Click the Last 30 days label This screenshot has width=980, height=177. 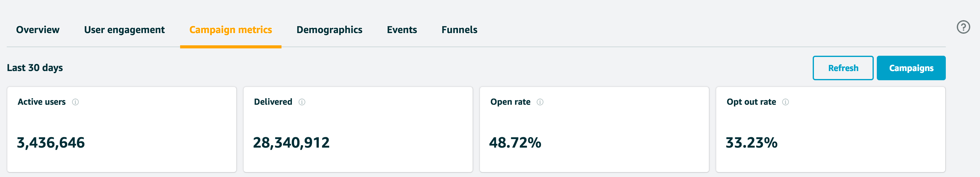point(35,68)
